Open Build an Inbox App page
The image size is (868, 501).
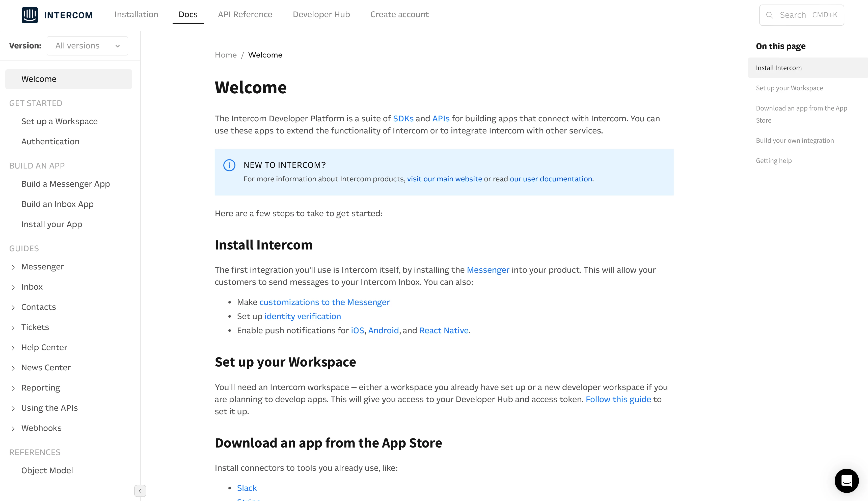click(x=58, y=204)
